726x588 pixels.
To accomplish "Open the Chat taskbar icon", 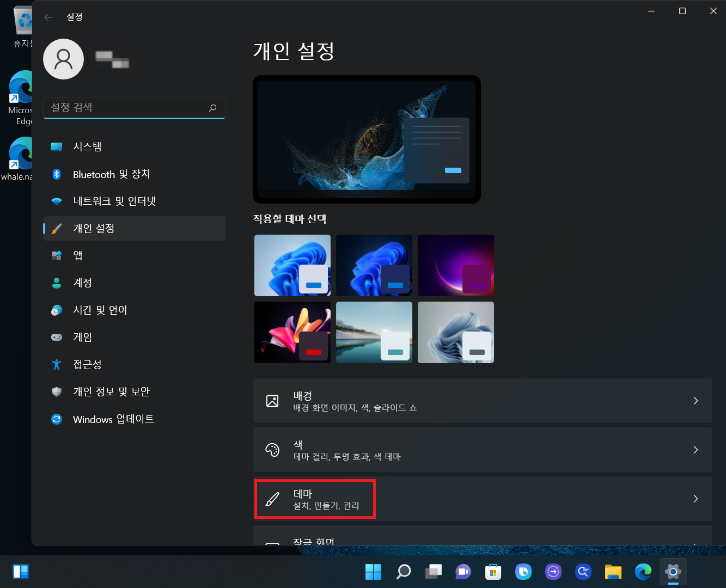I will (x=463, y=572).
